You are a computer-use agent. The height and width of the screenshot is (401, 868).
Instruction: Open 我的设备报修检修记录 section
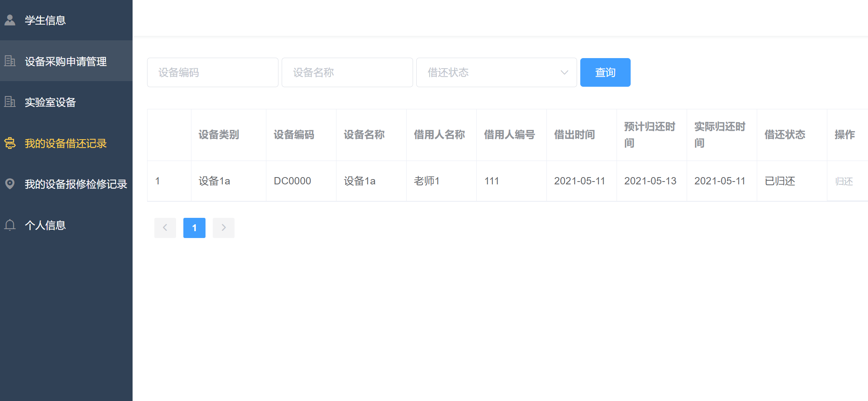click(75, 184)
